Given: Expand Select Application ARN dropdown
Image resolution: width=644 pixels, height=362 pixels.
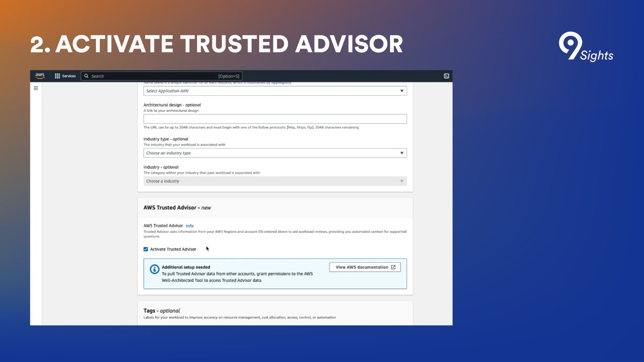Looking at the screenshot, I should [275, 91].
